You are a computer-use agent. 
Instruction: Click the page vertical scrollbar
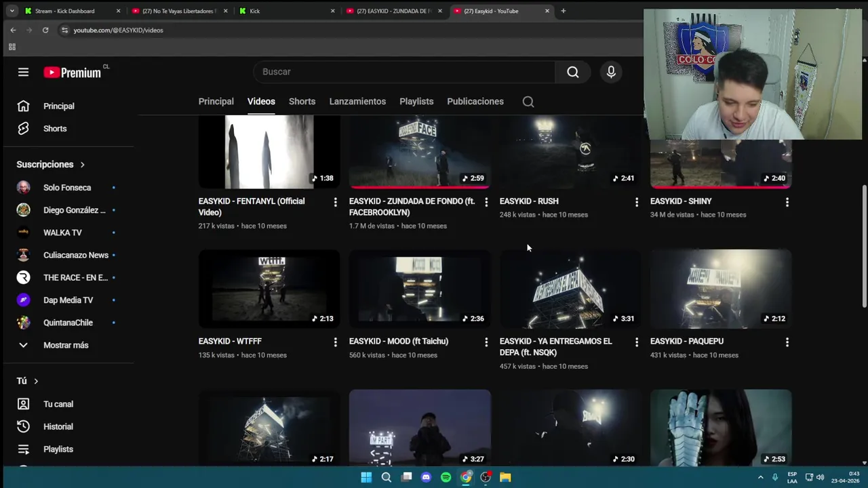(x=864, y=245)
